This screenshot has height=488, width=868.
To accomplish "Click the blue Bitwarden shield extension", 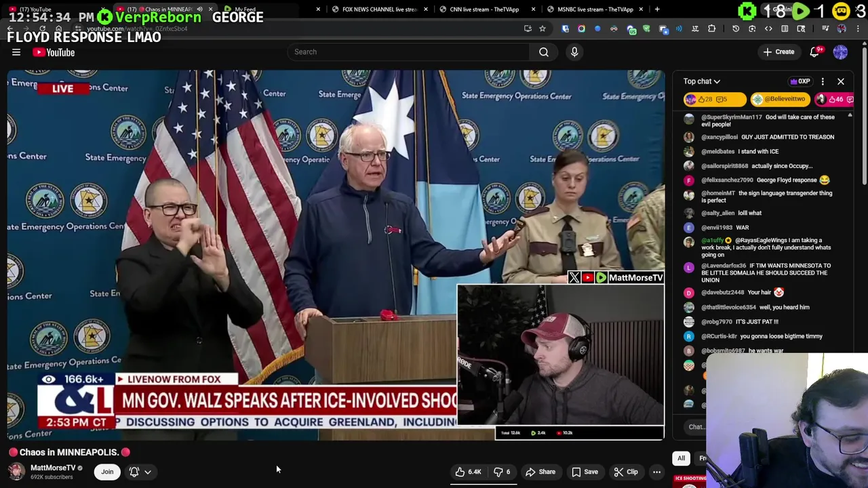I will [x=565, y=28].
